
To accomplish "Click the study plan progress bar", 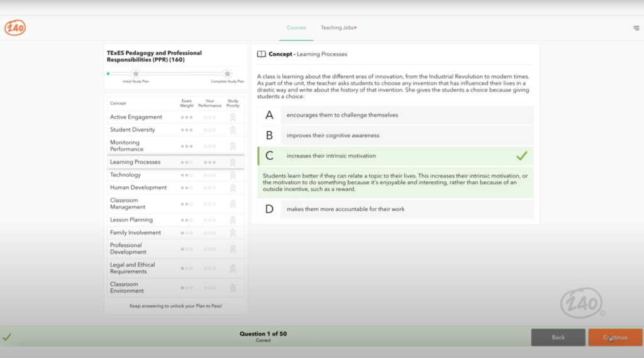I will pos(181,74).
